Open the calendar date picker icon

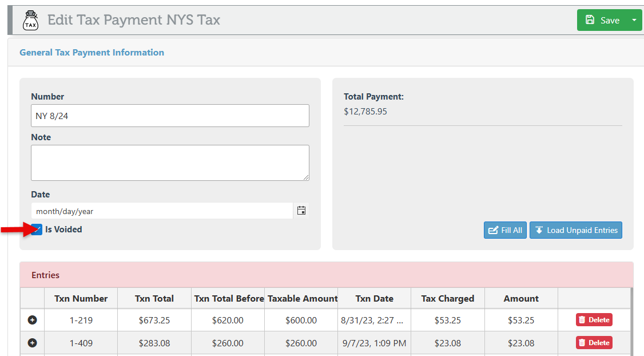301,211
